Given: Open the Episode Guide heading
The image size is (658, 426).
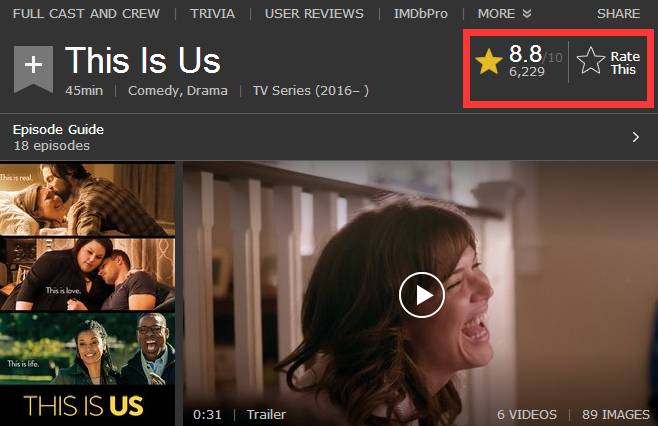Looking at the screenshot, I should click(58, 129).
